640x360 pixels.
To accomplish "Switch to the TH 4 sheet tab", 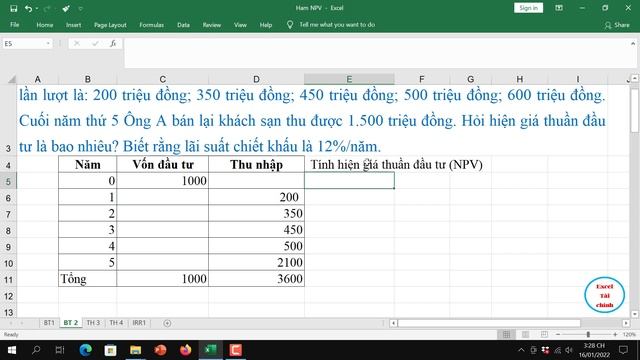I will (116, 323).
